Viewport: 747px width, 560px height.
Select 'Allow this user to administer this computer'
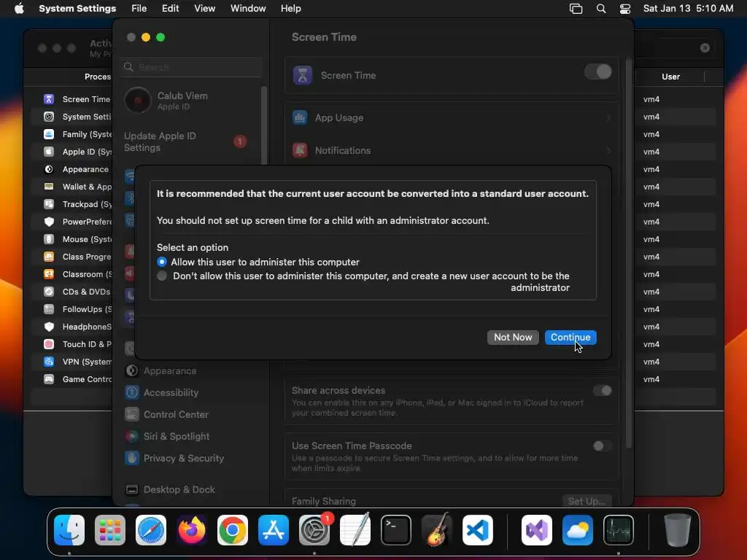(162, 262)
